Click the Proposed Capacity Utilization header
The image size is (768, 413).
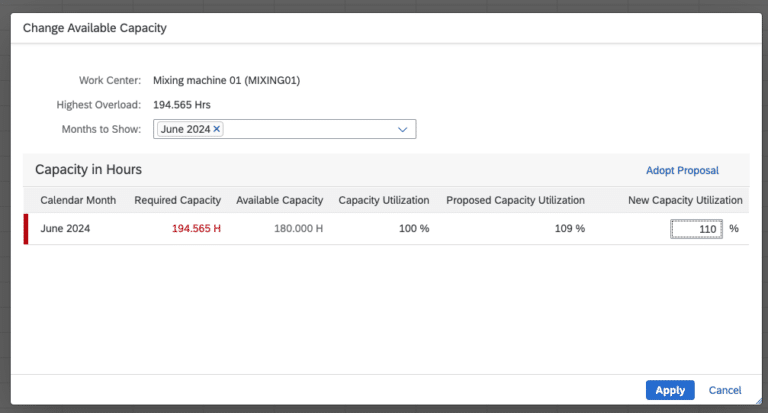pyautogui.click(x=515, y=200)
